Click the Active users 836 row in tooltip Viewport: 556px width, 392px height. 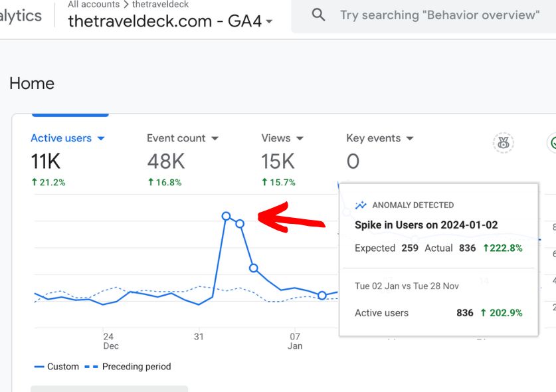click(x=438, y=313)
